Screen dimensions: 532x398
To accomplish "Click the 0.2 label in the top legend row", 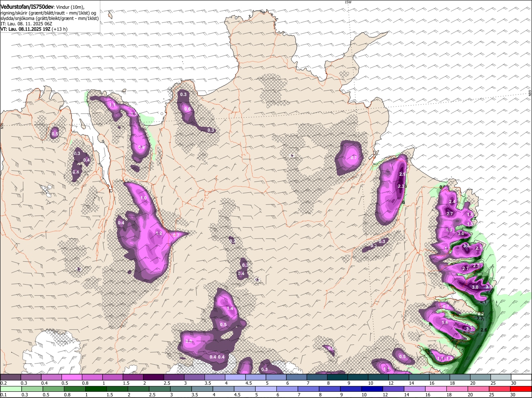I will click(3, 383).
